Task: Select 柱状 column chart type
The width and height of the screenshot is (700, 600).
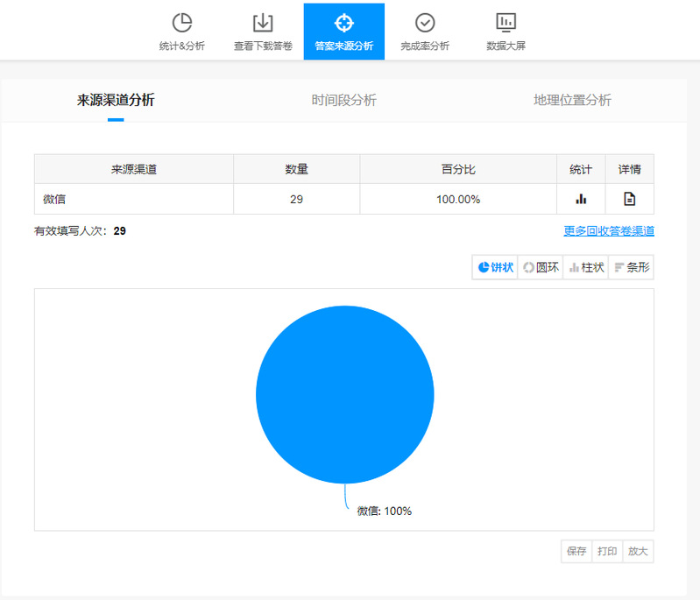Action: (x=586, y=267)
